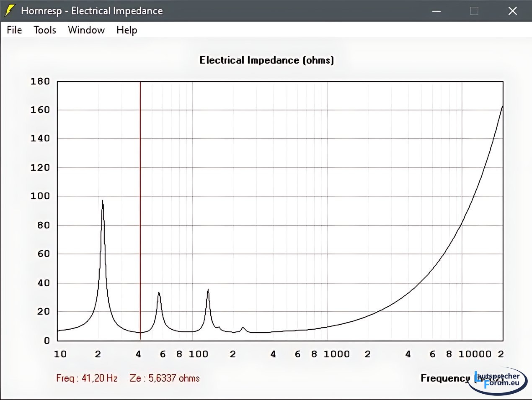Click the 1000 label on the frequency axis
Viewport: 532px width, 400px height.
point(336,354)
